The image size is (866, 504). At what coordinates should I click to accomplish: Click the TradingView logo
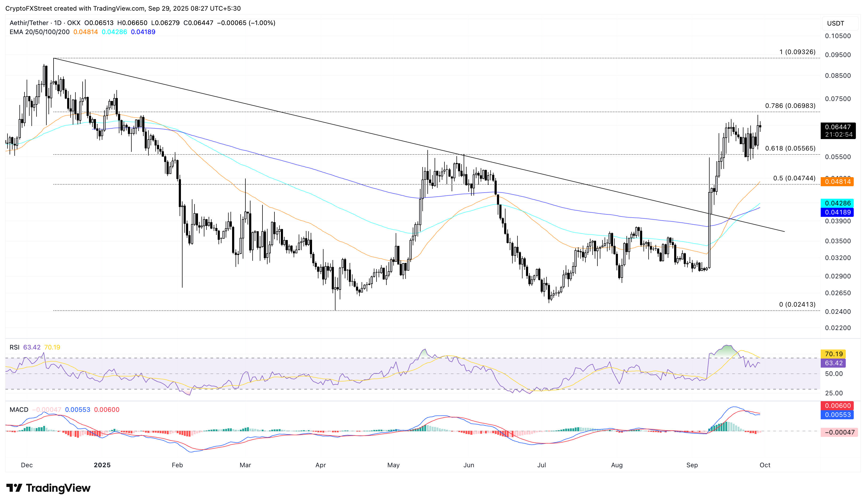(48, 488)
